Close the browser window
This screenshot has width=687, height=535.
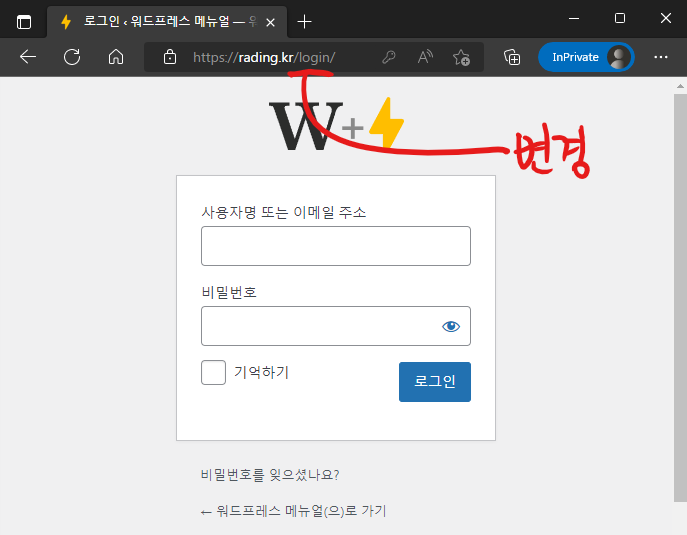[666, 18]
